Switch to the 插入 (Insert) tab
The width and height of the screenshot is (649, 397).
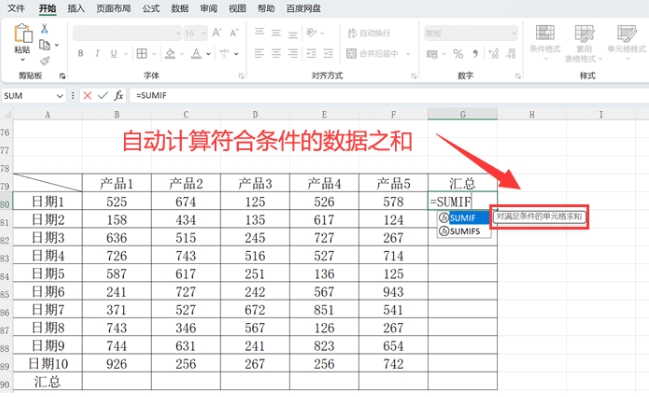point(76,8)
